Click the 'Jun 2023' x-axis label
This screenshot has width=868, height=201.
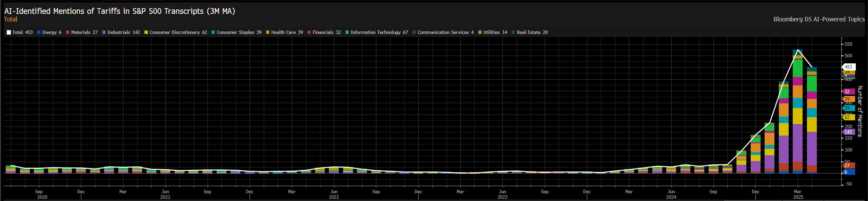(x=502, y=194)
